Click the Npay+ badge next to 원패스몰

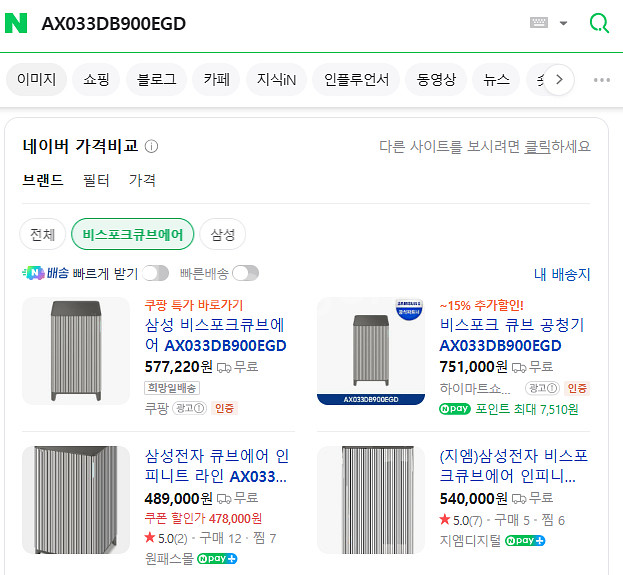coord(217,559)
